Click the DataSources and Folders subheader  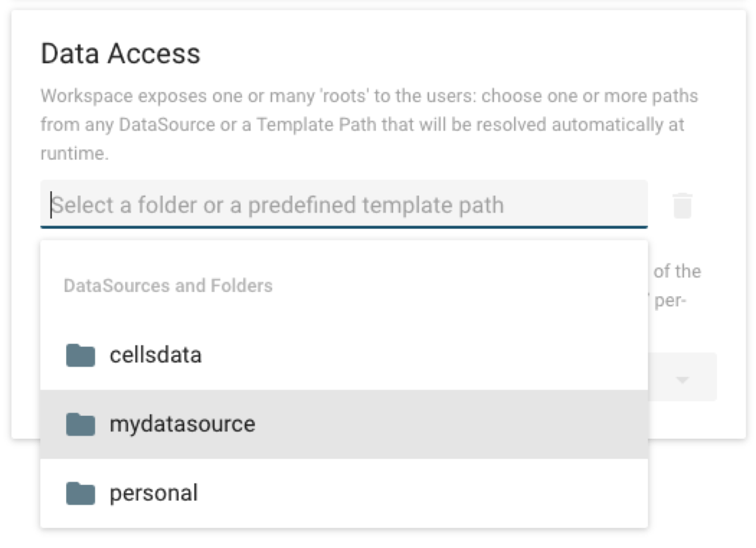coord(168,286)
